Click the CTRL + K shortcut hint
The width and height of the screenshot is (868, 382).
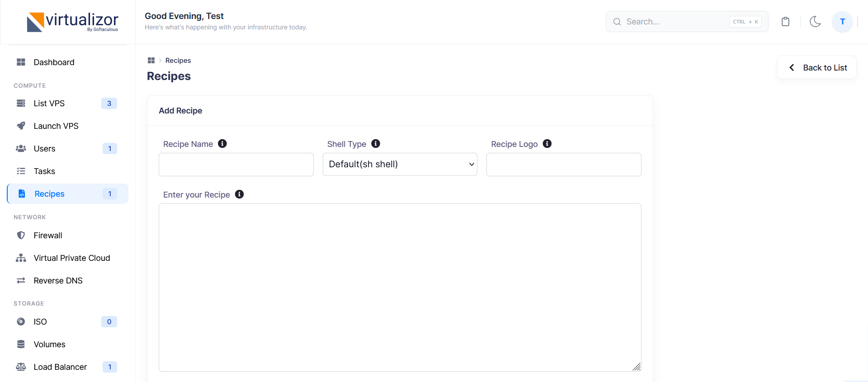745,22
